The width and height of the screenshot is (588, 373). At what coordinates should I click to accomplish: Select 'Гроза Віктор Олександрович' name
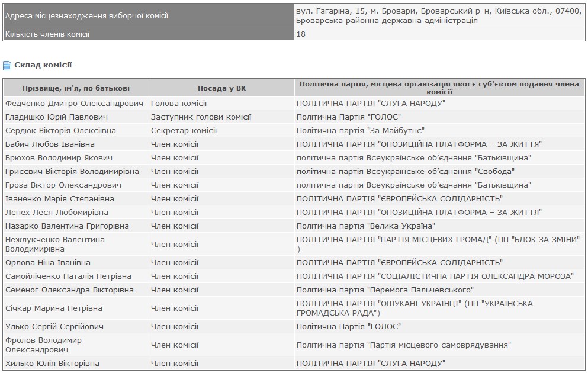[x=63, y=185]
